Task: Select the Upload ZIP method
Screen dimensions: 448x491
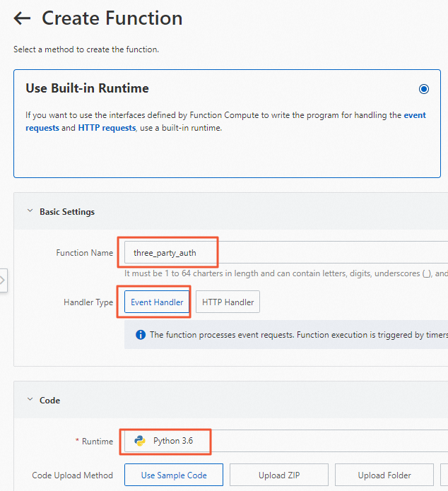Action: click(x=278, y=475)
